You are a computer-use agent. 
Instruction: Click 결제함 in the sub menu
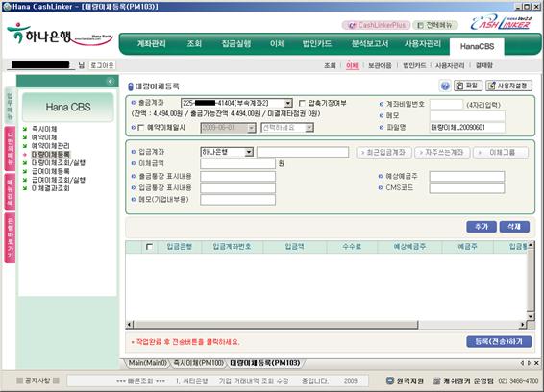pyautogui.click(x=484, y=65)
